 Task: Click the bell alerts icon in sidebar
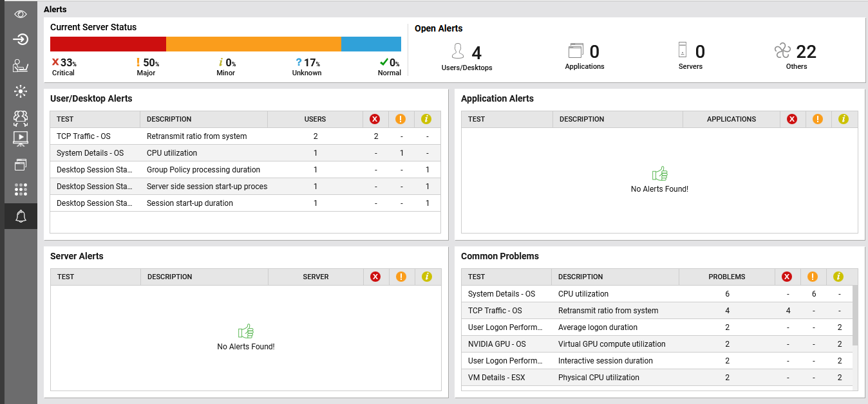point(21,216)
